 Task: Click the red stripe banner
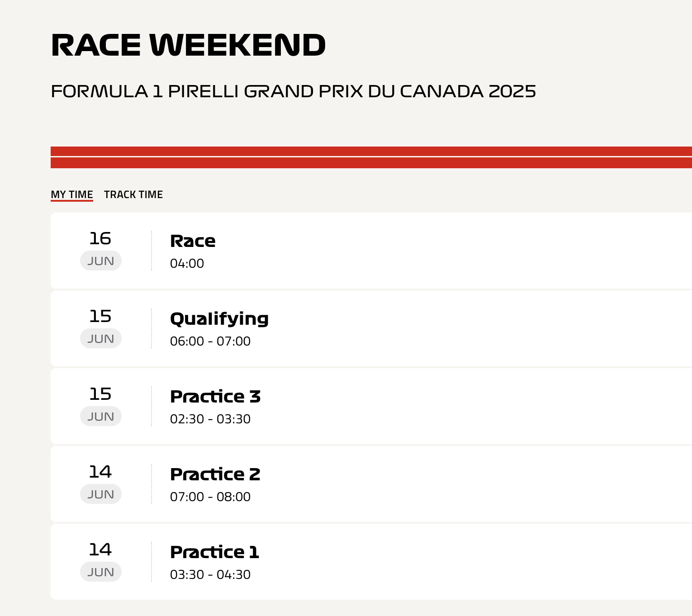coord(371,157)
